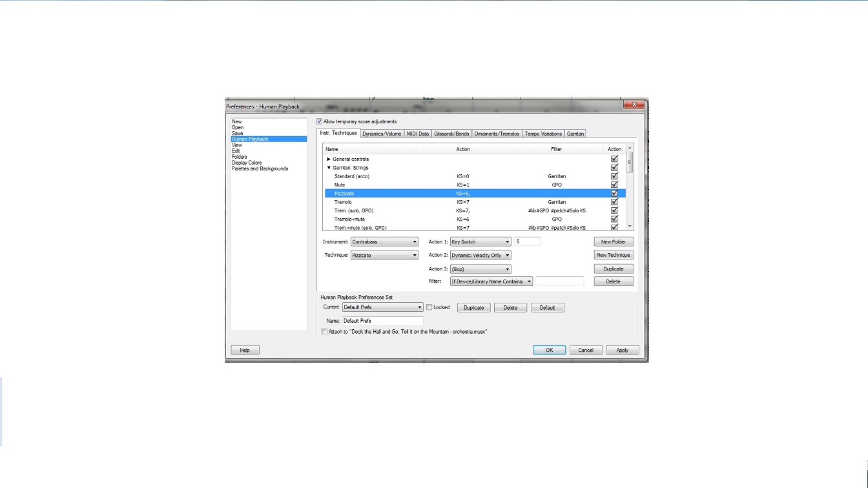Screen dimensions: 868x488
Task: Uncheck the Tremolo+mute action checkbox
Action: pyautogui.click(x=614, y=219)
